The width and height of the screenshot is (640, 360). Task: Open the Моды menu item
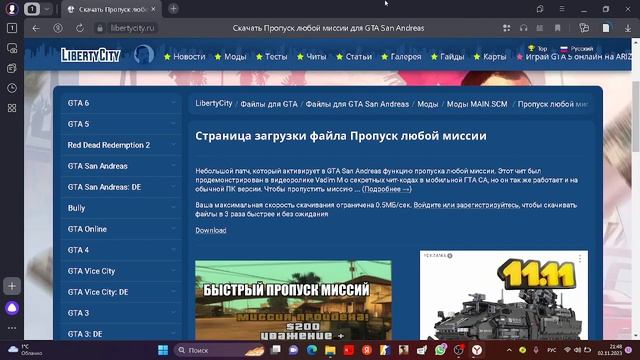(231, 57)
